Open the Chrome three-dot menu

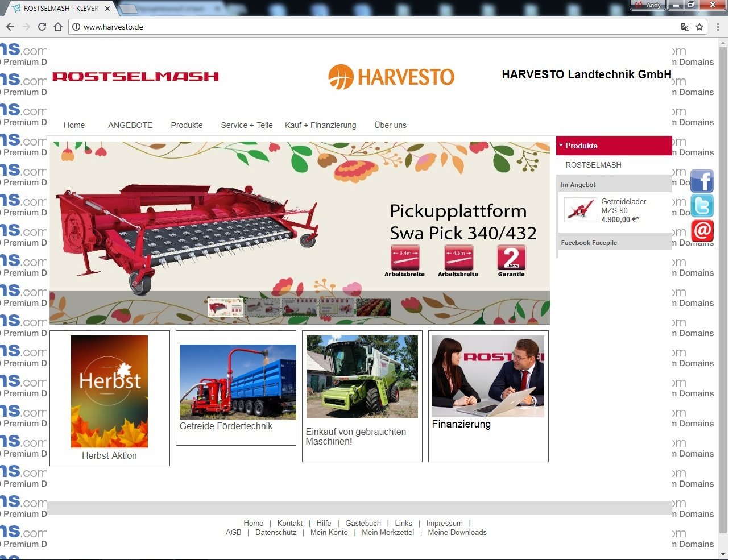click(718, 27)
